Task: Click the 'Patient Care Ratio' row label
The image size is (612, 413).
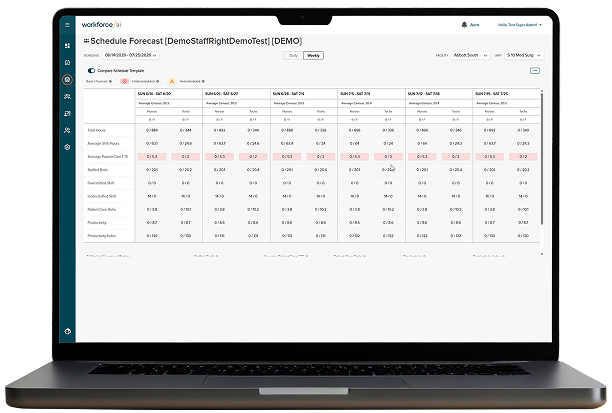Action: click(101, 210)
